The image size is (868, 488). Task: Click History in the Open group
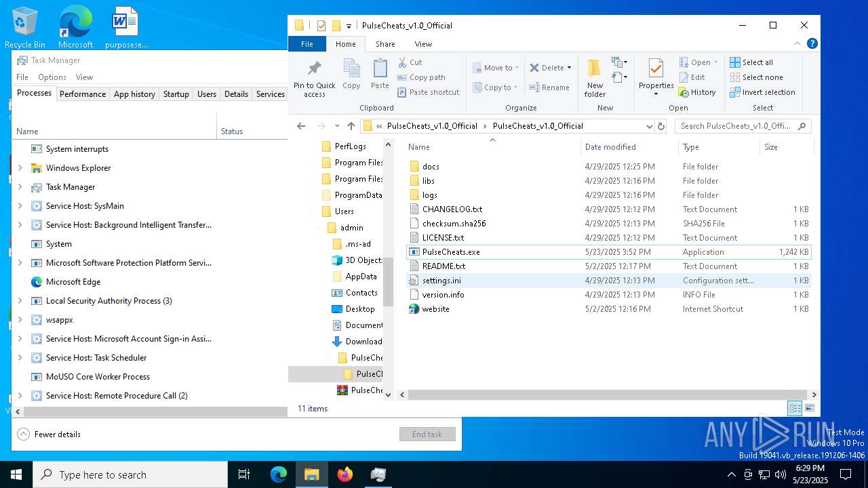point(697,92)
